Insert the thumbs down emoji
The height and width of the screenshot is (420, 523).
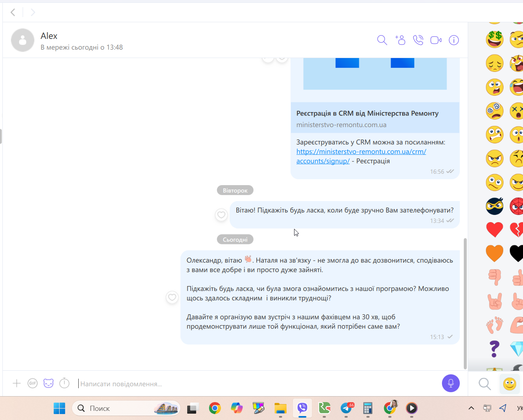point(494,277)
